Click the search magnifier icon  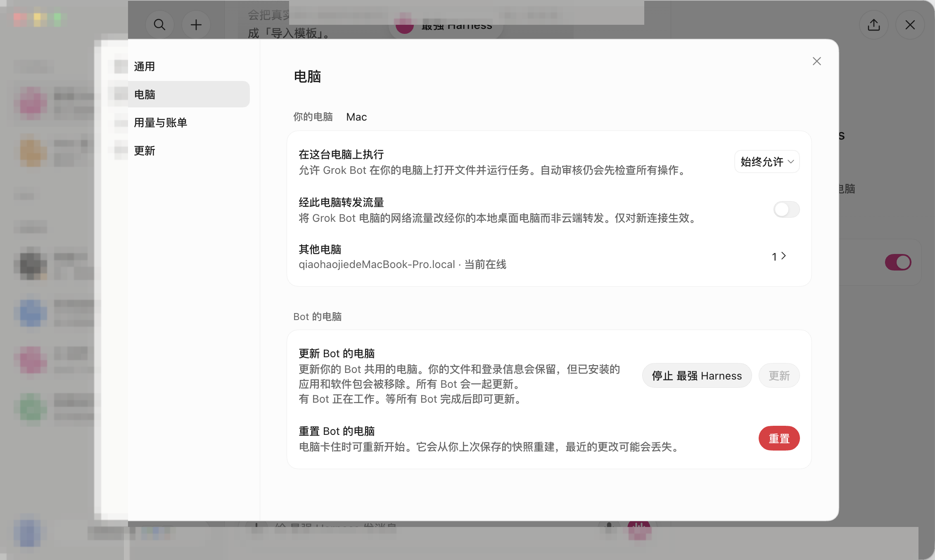159,25
